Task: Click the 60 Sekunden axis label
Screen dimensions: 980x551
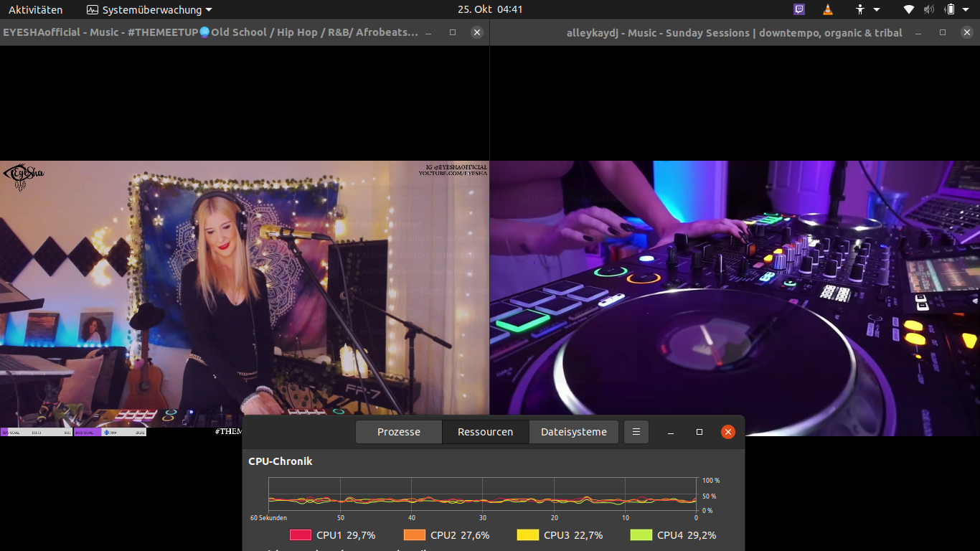Action: coord(268,518)
